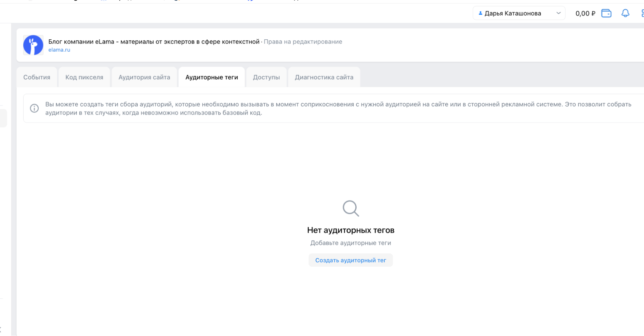The width and height of the screenshot is (644, 336).
Task: Click the balance amount 0,00 ₽
Action: pyautogui.click(x=585, y=13)
